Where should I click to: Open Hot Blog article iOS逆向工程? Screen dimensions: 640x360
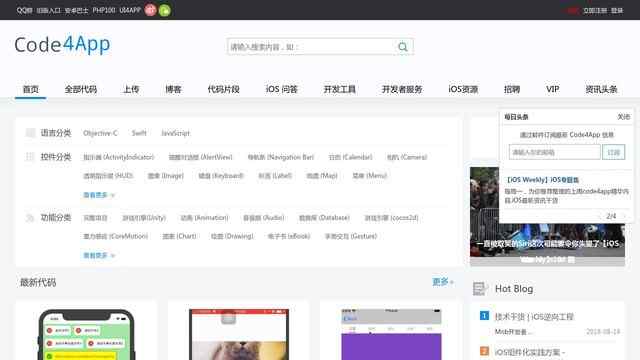tap(534, 316)
